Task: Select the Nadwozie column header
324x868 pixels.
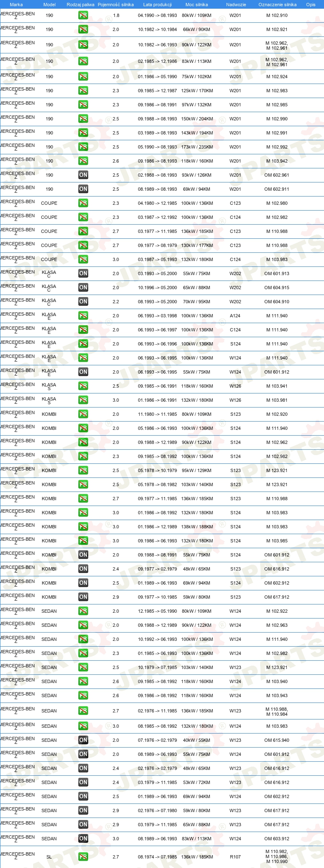Action: pyautogui.click(x=236, y=5)
